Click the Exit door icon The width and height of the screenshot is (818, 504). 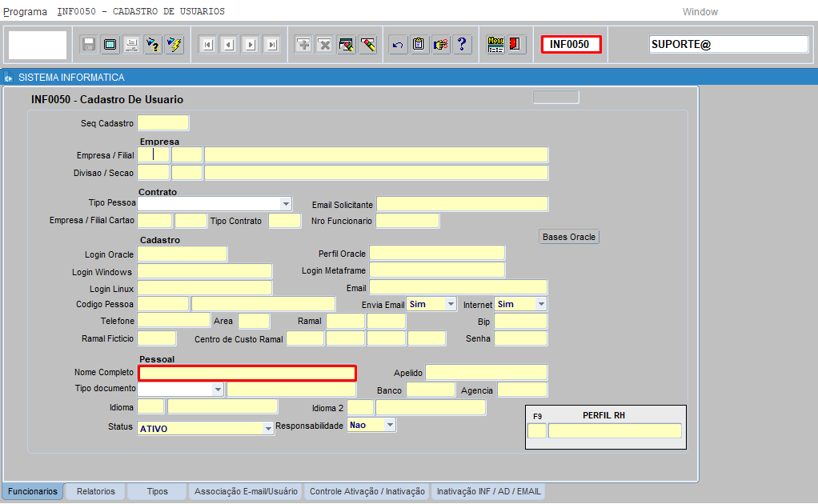point(515,44)
